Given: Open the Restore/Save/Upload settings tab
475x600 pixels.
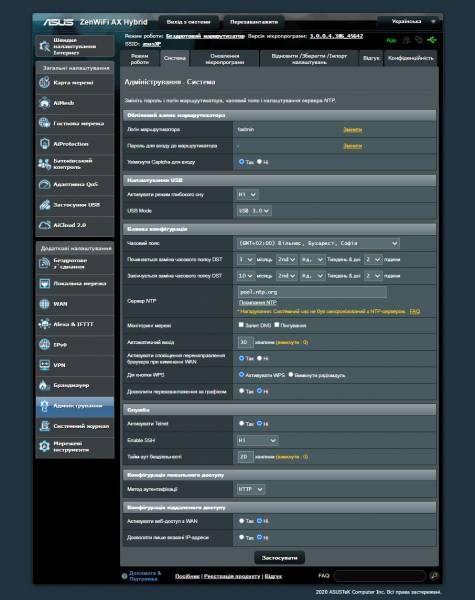Looking at the screenshot, I should pyautogui.click(x=309, y=59).
